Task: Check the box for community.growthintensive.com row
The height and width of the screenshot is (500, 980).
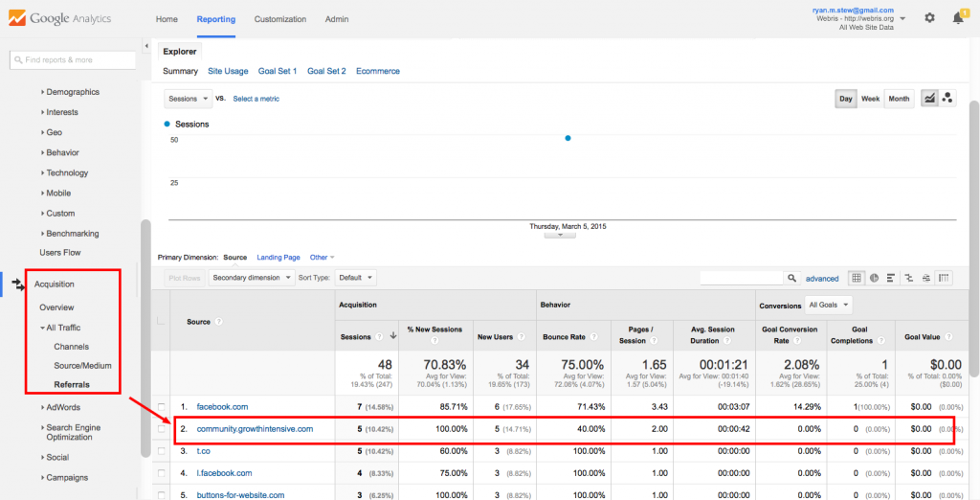Action: point(162,429)
